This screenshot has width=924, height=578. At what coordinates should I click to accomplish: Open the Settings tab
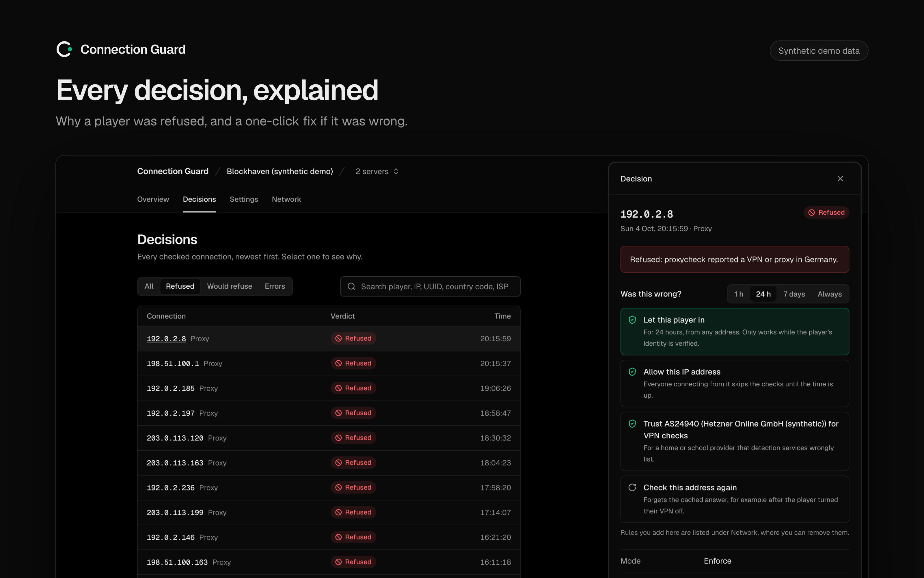pos(244,199)
